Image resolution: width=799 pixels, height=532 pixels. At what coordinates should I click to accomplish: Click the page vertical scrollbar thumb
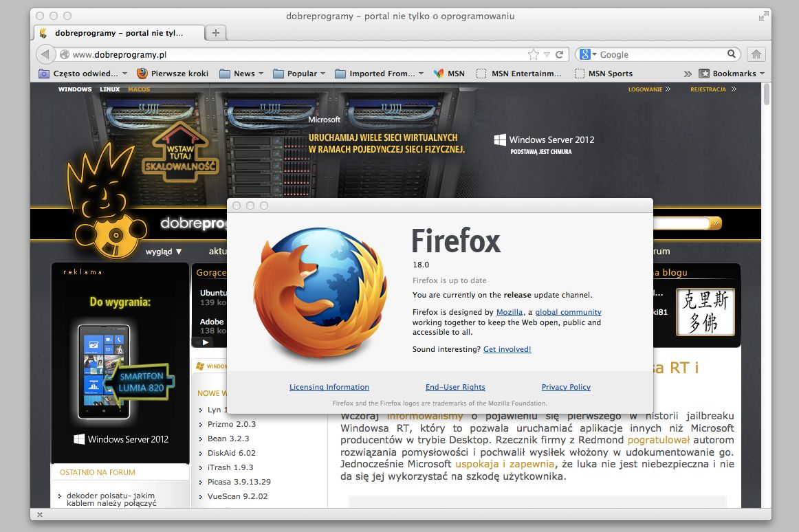[767, 94]
